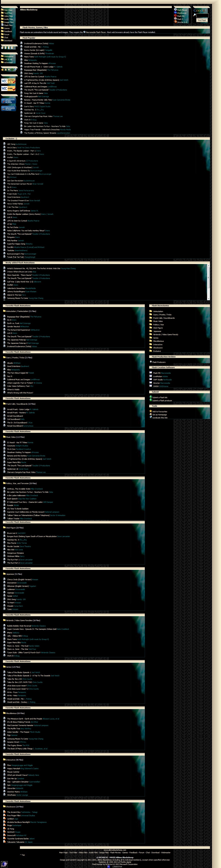Open Chat in the left sidebar
Screen dimensions: 221x868
pyautogui.click(x=6, y=37)
